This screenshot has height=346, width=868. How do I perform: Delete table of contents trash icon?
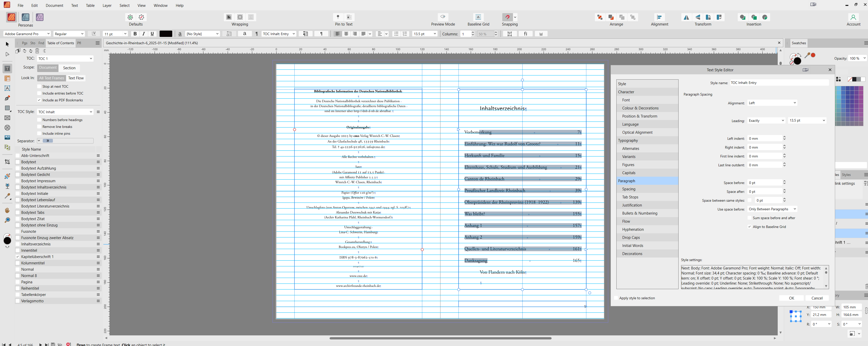pyautogui.click(x=37, y=51)
